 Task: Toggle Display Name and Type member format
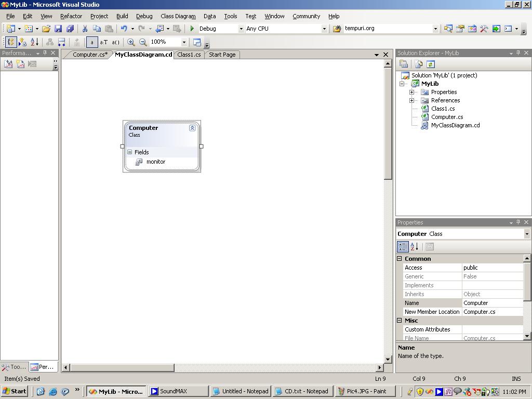(x=103, y=42)
